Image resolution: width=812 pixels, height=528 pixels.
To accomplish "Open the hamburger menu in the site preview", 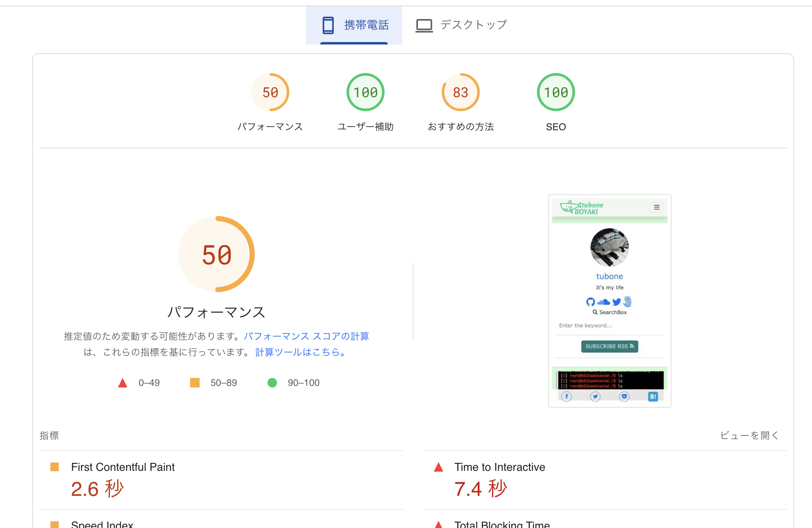I will pos(656,207).
